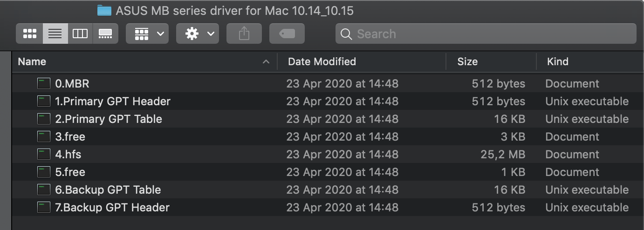Sort by Date Modified column header
The image size is (644, 230).
pyautogui.click(x=322, y=61)
